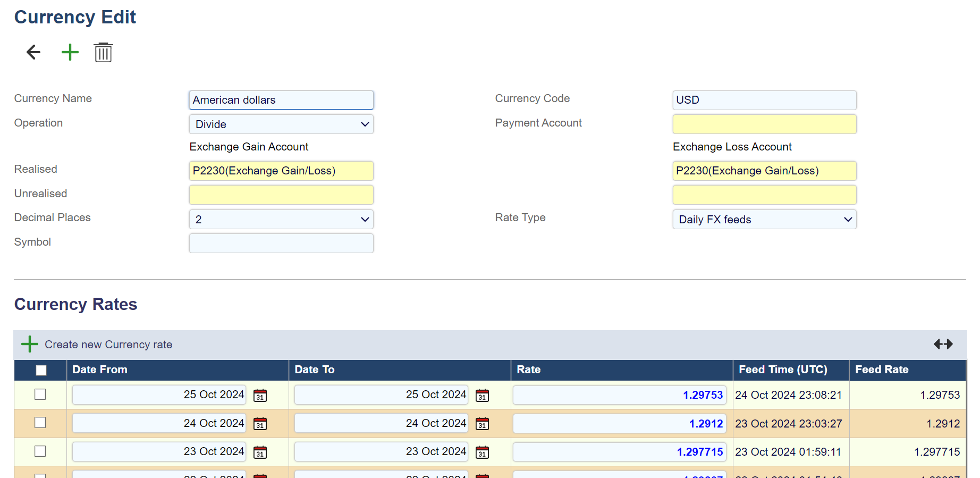The width and height of the screenshot is (980, 478).
Task: Toggle the select-all checkbox in table header
Action: 41,370
